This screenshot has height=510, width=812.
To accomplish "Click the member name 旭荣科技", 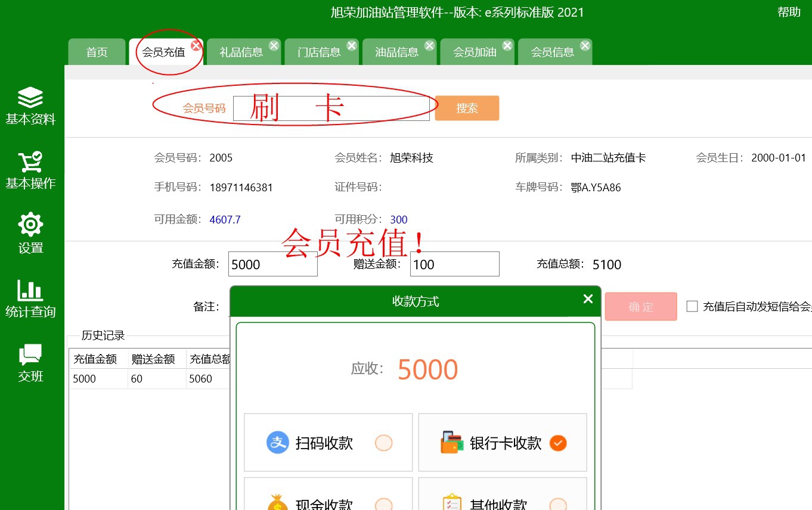I will tap(411, 158).
